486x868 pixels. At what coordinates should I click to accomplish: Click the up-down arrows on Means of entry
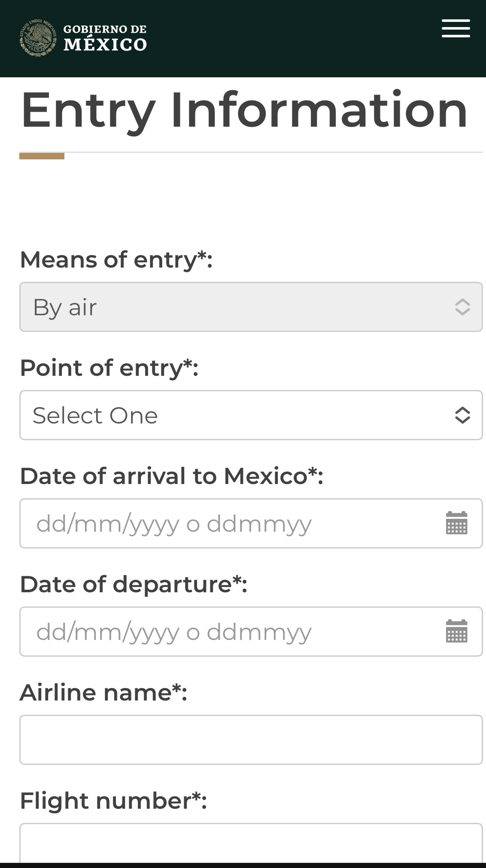462,307
